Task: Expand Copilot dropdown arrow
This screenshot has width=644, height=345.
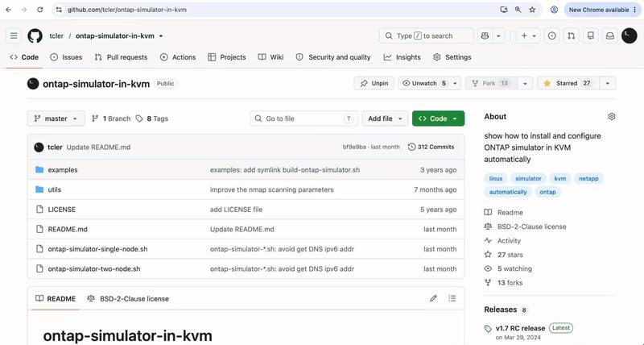Action: pyautogui.click(x=498, y=35)
